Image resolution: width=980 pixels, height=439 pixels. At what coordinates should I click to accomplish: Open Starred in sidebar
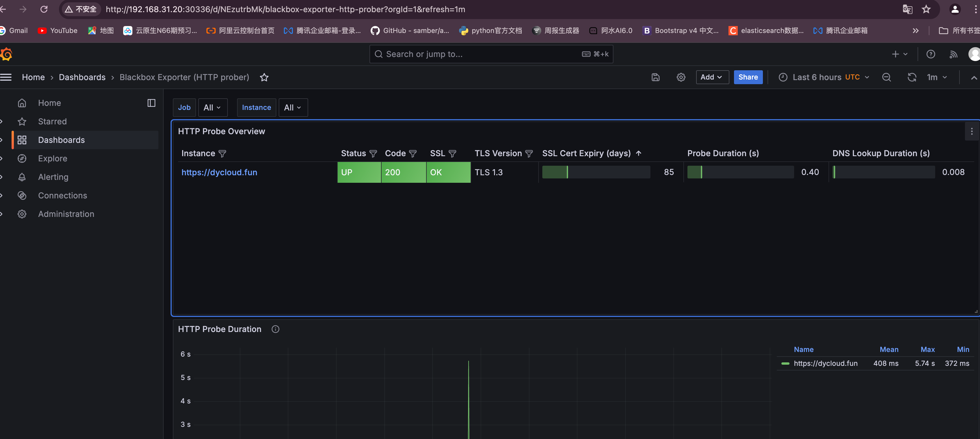(x=52, y=121)
